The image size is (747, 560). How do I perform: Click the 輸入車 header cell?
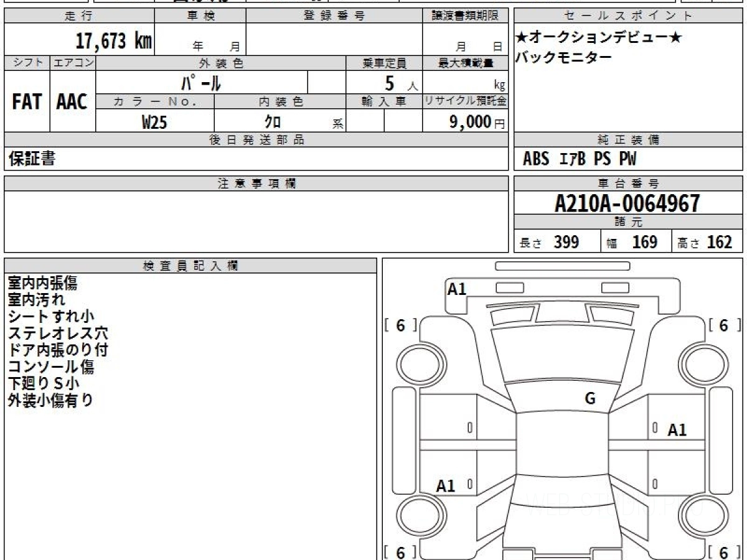tap(384, 102)
